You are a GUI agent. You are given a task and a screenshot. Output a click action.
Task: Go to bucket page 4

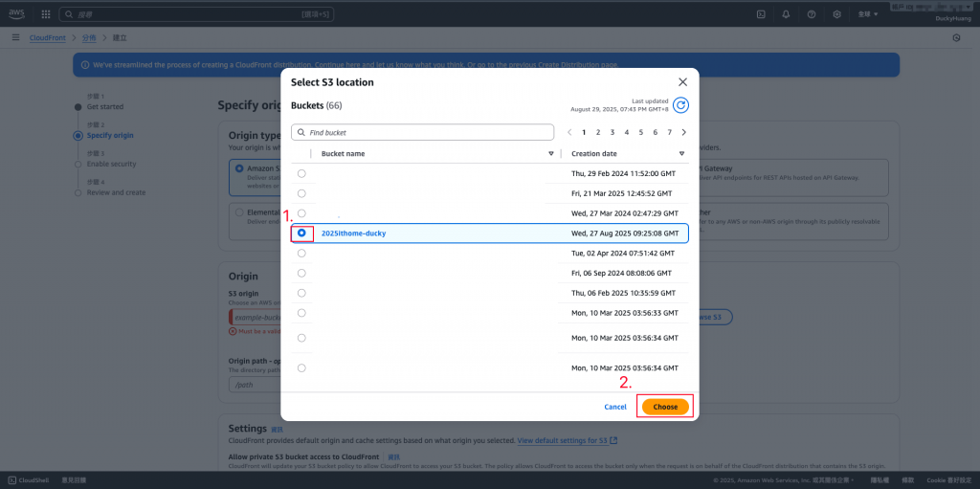tap(626, 132)
